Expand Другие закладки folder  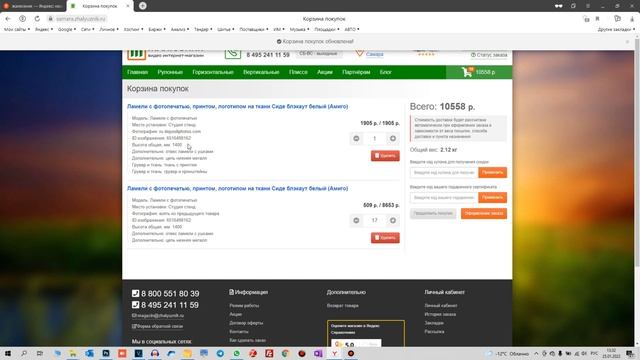[616, 29]
